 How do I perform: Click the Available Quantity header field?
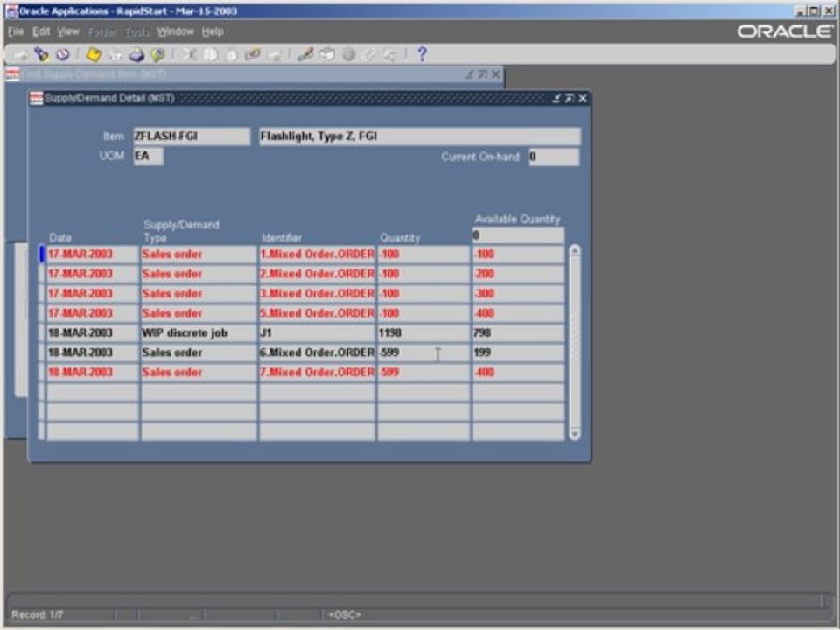[x=518, y=235]
